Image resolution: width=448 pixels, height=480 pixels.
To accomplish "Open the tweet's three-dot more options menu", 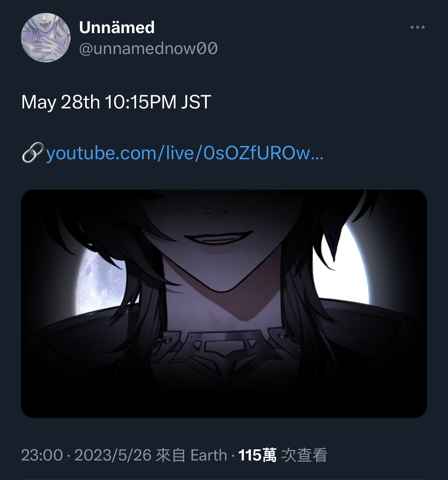I will 417,27.
